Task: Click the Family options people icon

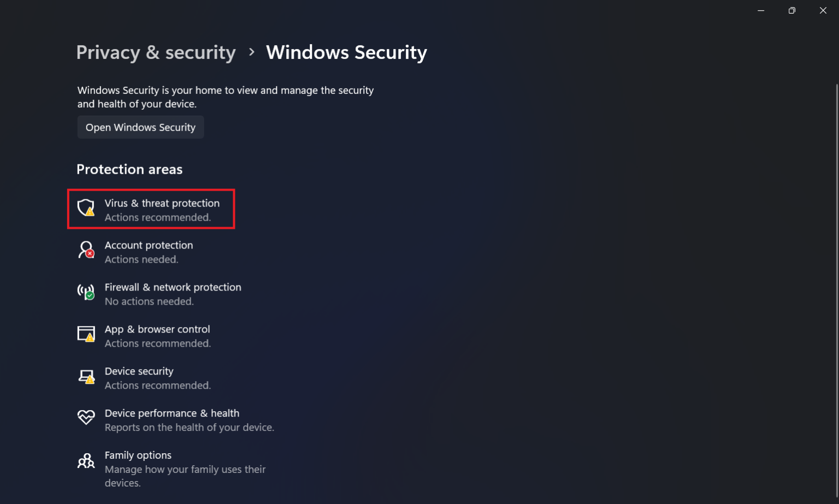Action: point(86,460)
